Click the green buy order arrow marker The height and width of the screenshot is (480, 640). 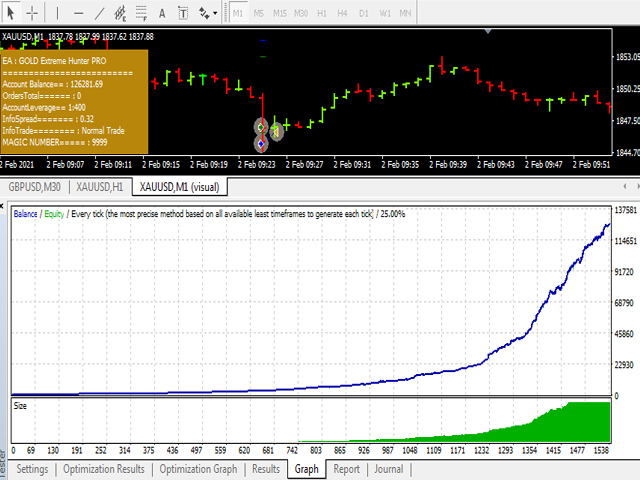point(261,128)
